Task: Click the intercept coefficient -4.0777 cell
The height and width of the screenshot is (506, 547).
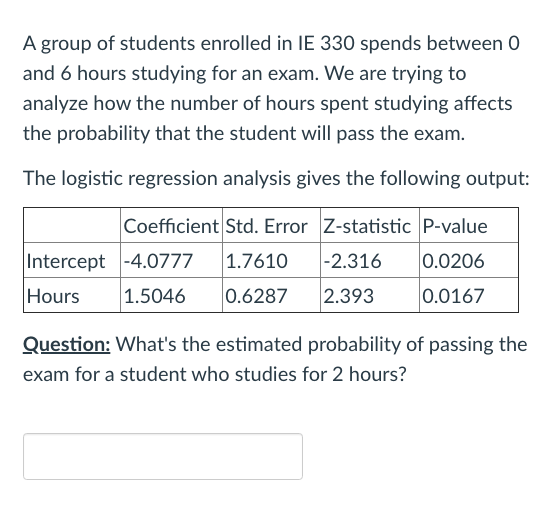Action: (171, 260)
